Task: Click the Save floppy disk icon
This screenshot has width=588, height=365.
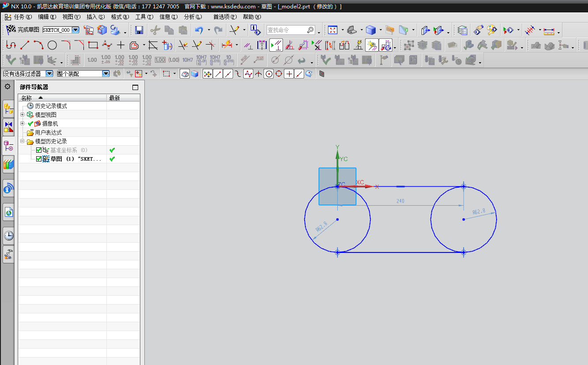Action: click(x=139, y=30)
